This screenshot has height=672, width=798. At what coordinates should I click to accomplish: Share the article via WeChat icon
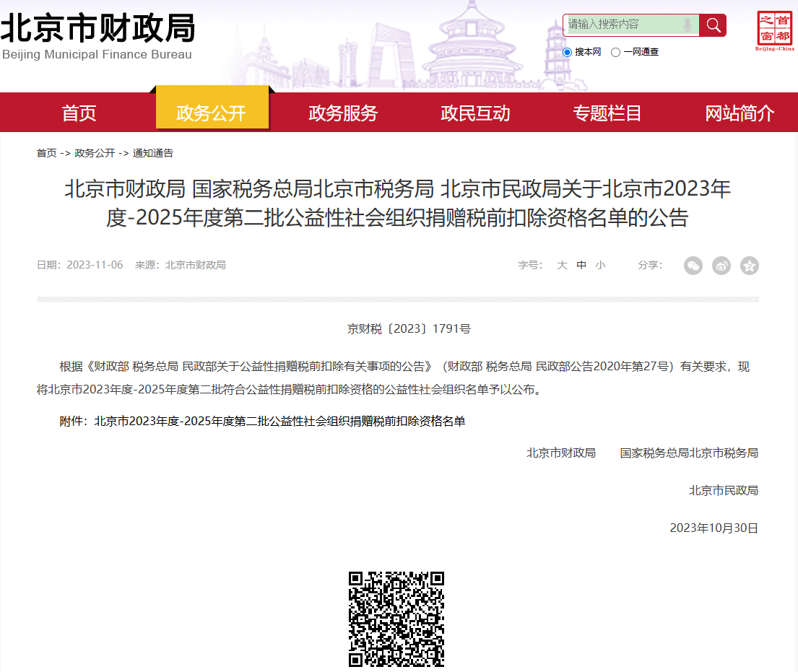click(693, 266)
